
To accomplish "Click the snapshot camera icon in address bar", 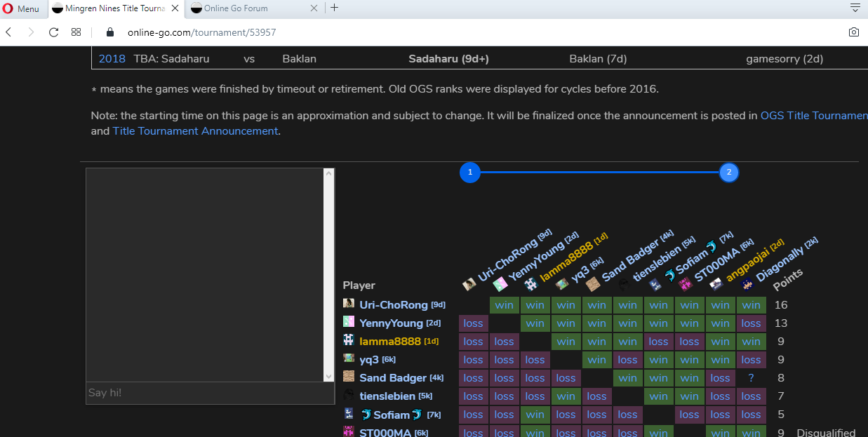I will pos(853,32).
